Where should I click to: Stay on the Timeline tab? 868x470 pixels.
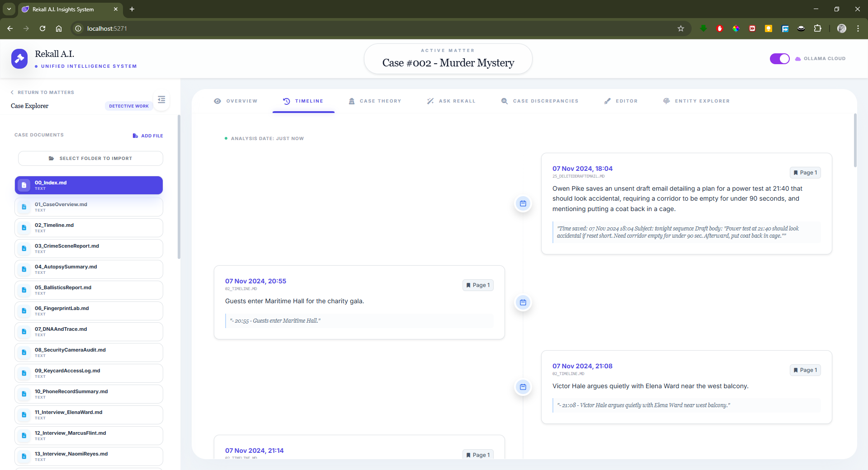click(x=303, y=101)
